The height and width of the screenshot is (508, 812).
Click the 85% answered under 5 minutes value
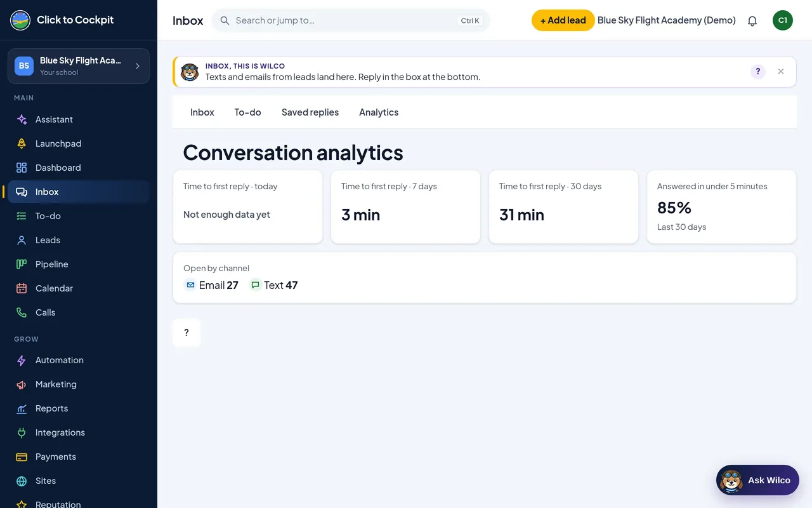(674, 208)
